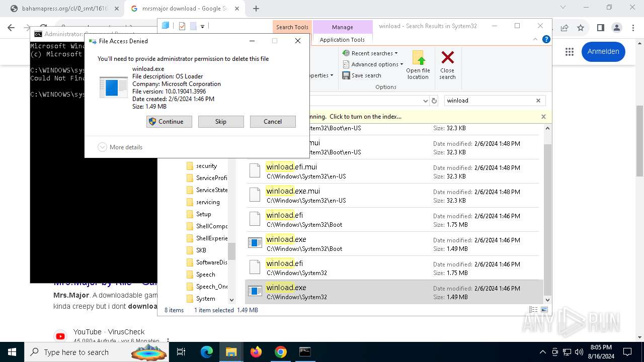Image resolution: width=644 pixels, height=362 pixels.
Task: Click taskbar search box
Action: [x=97, y=352]
